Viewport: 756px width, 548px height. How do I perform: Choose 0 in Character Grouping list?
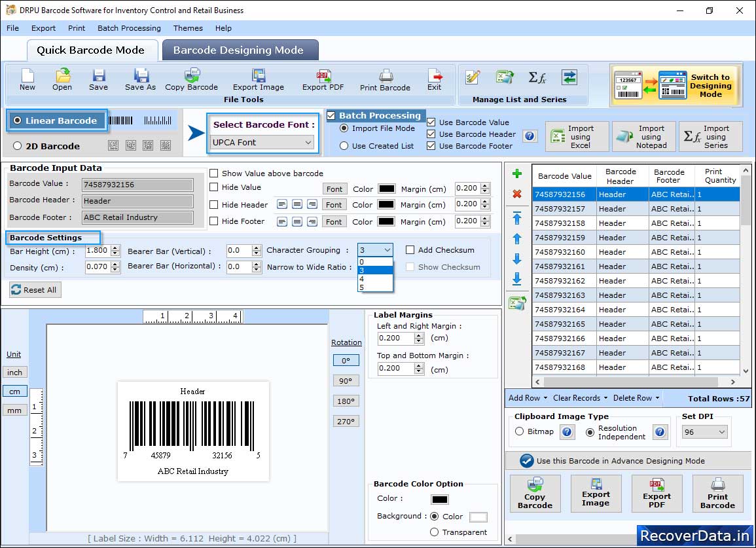[375, 262]
